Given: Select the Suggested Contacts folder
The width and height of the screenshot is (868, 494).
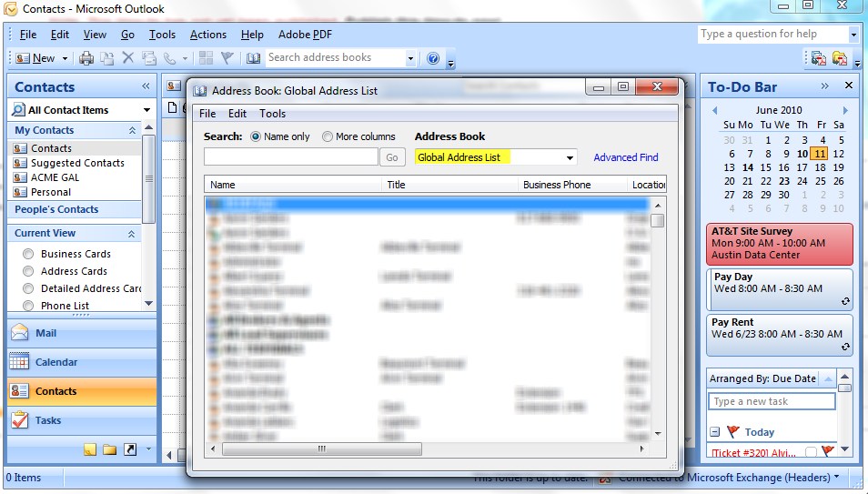Looking at the screenshot, I should click(x=76, y=163).
